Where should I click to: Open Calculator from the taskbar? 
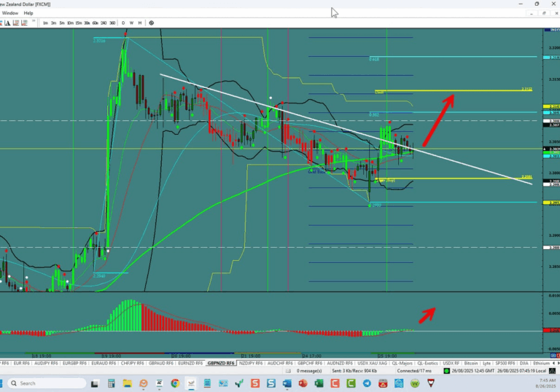tap(111, 383)
